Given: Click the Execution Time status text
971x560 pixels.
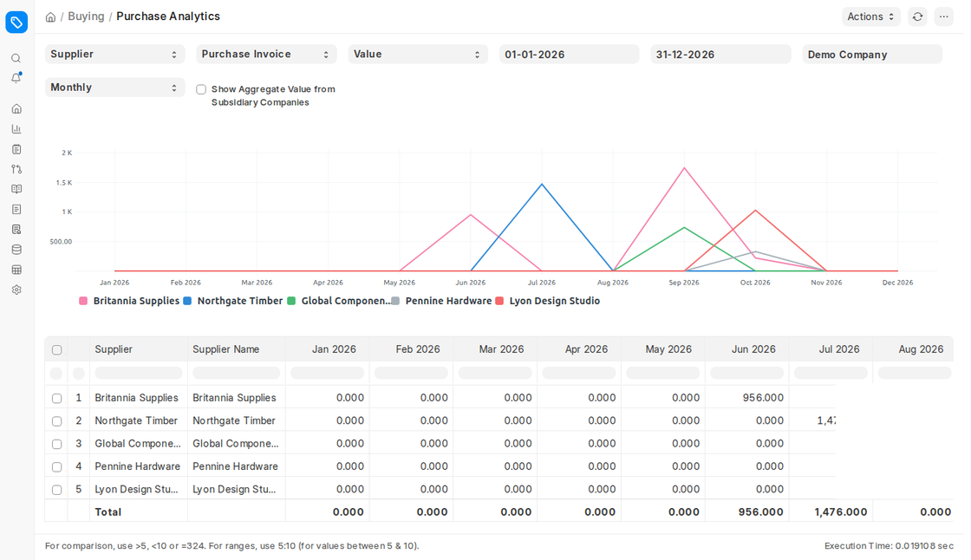Looking at the screenshot, I should [889, 546].
